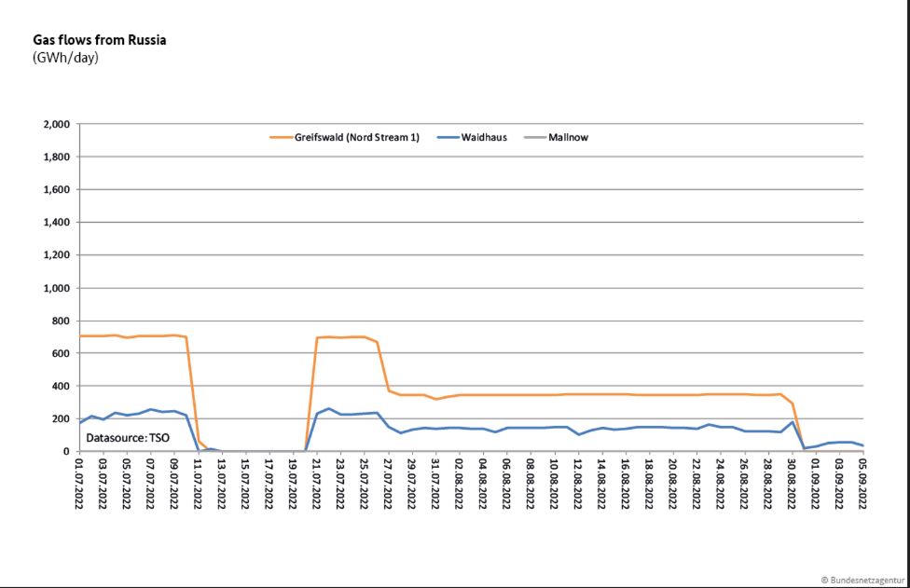Select the 10.08.2022 x-axis date label
This screenshot has height=588, width=910.
[x=554, y=485]
